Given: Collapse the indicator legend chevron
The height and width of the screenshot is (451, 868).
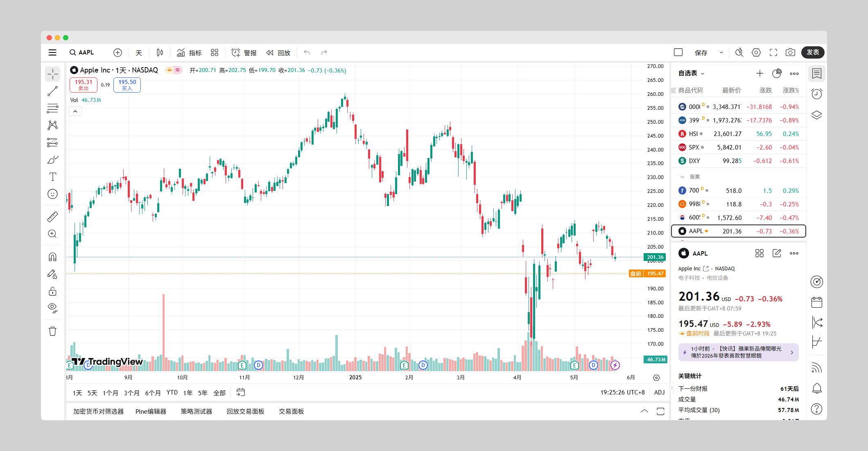Looking at the screenshot, I should tap(75, 111).
